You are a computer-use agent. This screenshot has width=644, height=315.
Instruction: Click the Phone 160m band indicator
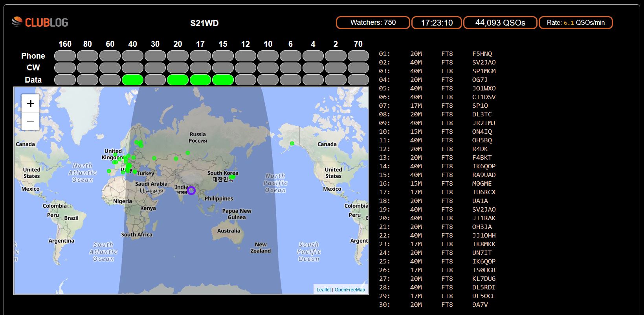click(65, 56)
